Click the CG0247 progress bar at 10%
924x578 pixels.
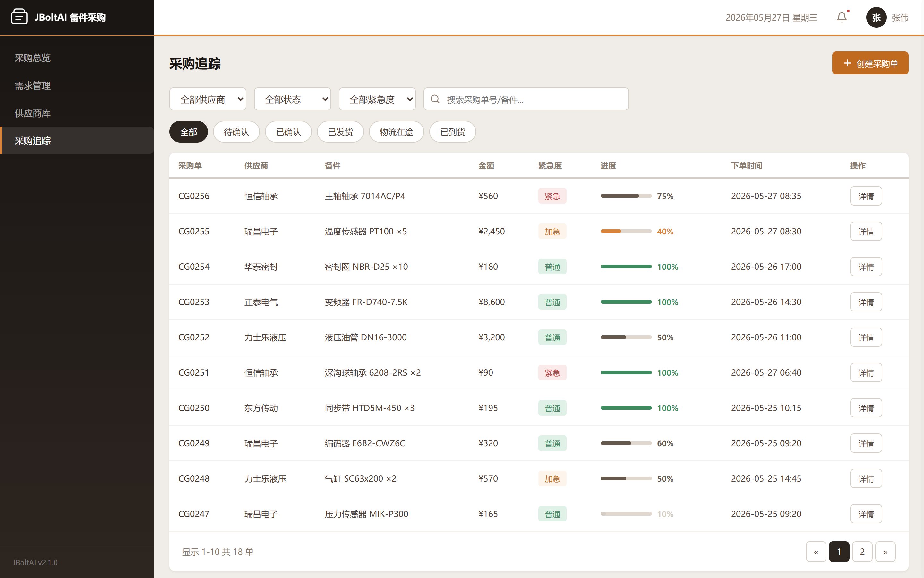click(626, 514)
